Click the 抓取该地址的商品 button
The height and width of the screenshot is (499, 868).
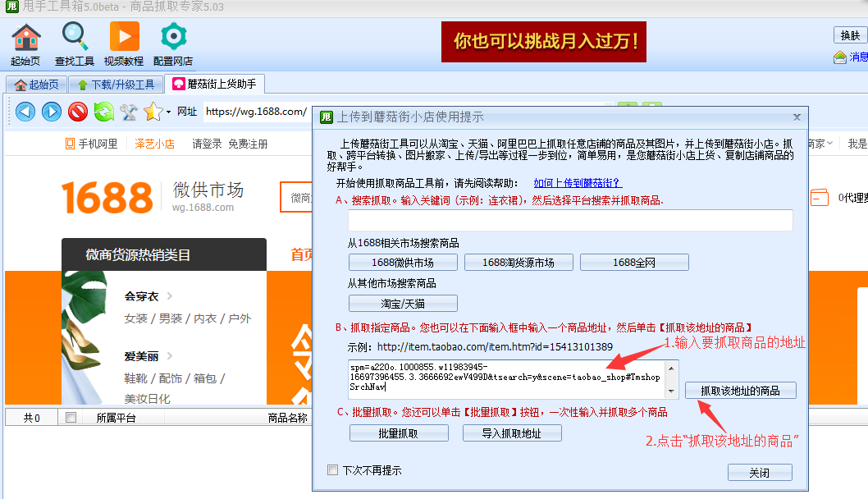pos(740,391)
